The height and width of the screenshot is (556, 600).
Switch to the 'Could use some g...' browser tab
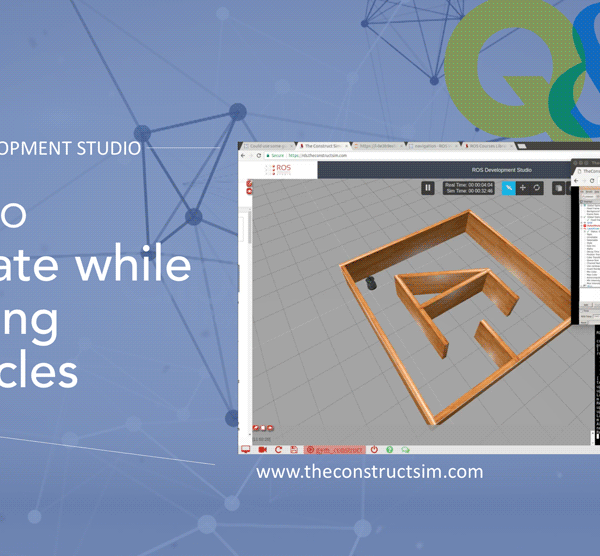click(x=267, y=146)
